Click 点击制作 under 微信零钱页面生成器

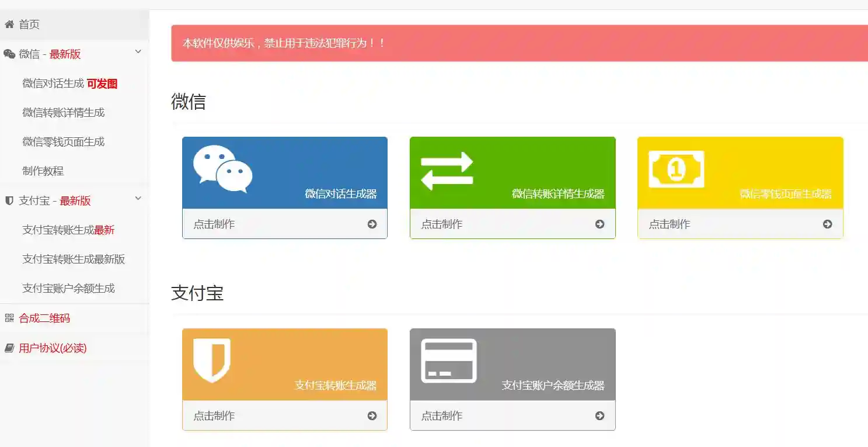pos(670,224)
